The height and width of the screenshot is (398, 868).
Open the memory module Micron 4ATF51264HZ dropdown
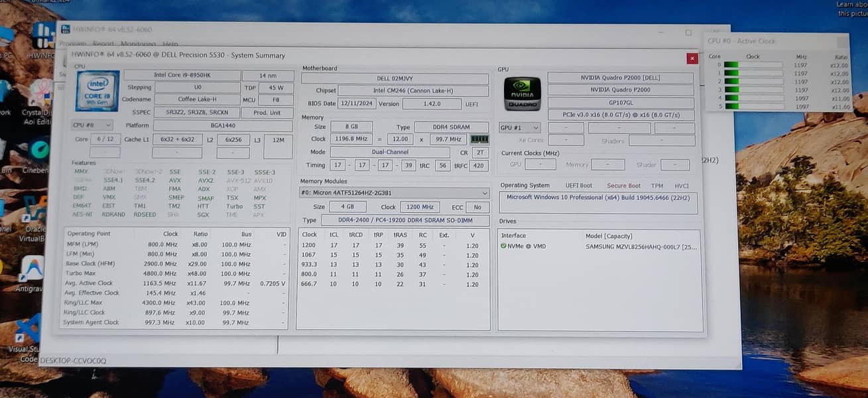click(x=394, y=193)
